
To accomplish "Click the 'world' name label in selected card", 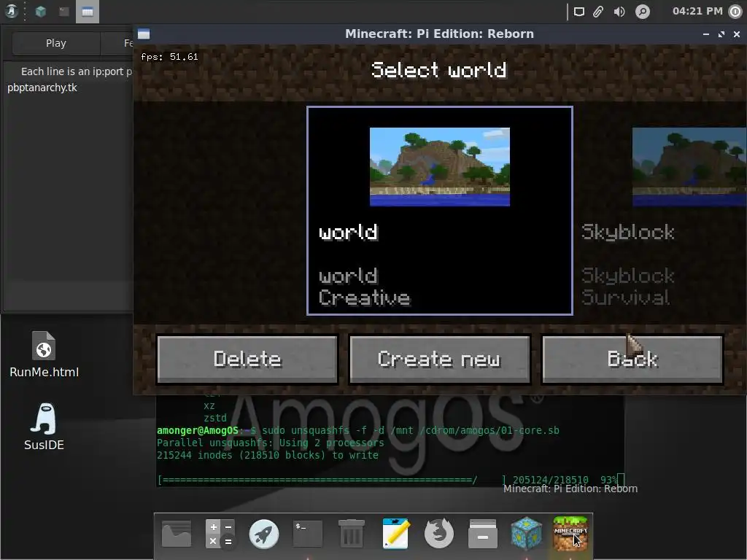I will [x=348, y=233].
